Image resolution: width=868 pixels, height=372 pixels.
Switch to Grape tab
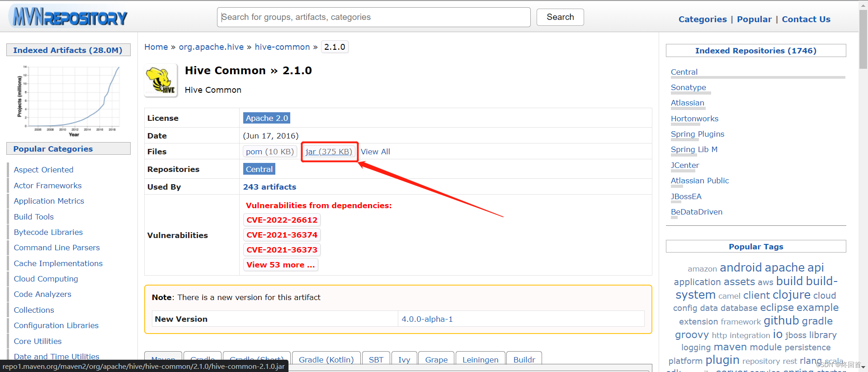pyautogui.click(x=436, y=358)
